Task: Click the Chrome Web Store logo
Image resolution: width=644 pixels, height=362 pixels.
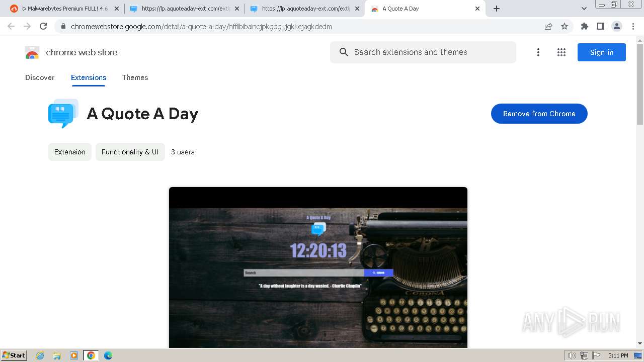Action: (32, 52)
